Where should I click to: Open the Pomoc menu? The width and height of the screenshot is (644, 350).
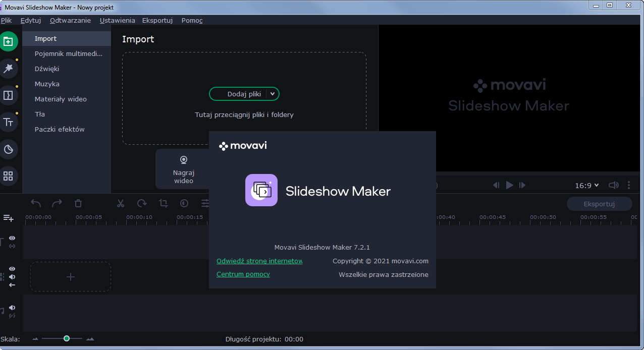pos(192,20)
